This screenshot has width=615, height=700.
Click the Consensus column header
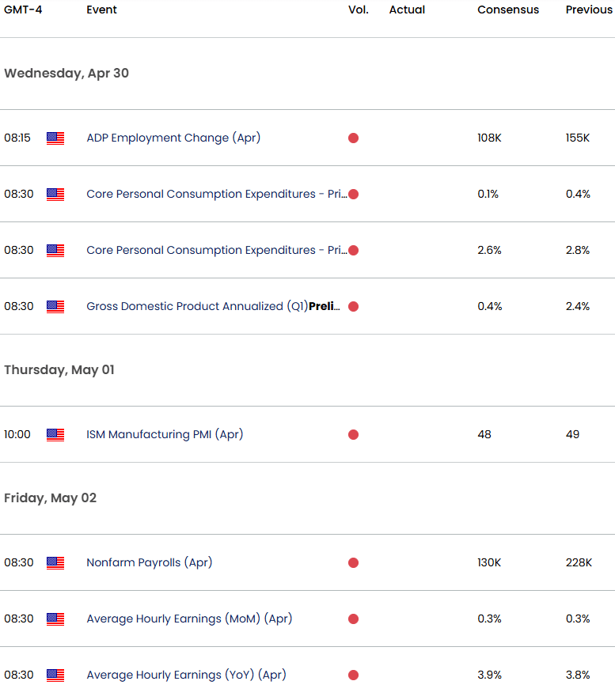pyautogui.click(x=508, y=9)
